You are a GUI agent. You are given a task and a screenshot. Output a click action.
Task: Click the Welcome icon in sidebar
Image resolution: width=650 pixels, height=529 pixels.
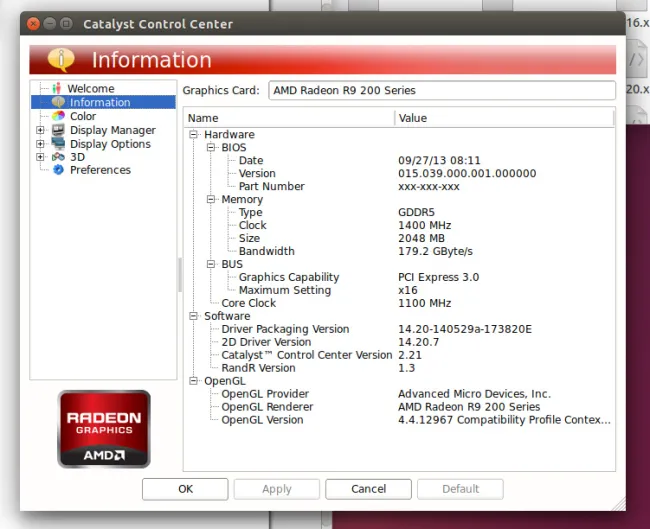click(x=57, y=88)
